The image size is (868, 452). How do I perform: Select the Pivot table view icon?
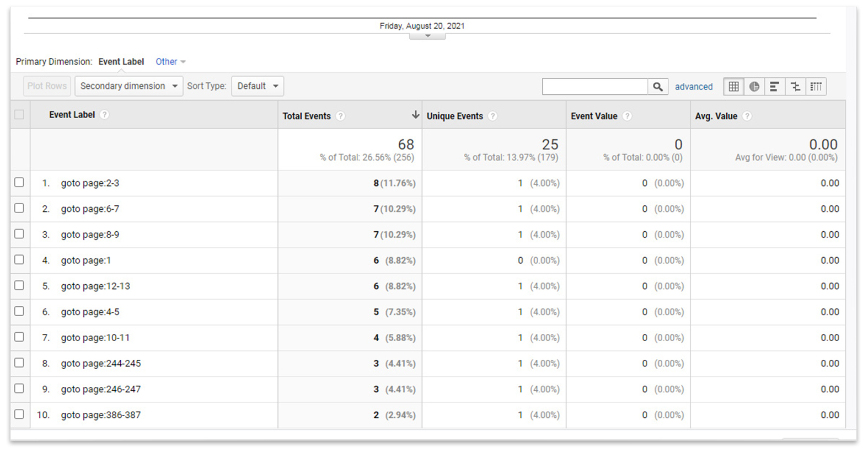tap(816, 87)
